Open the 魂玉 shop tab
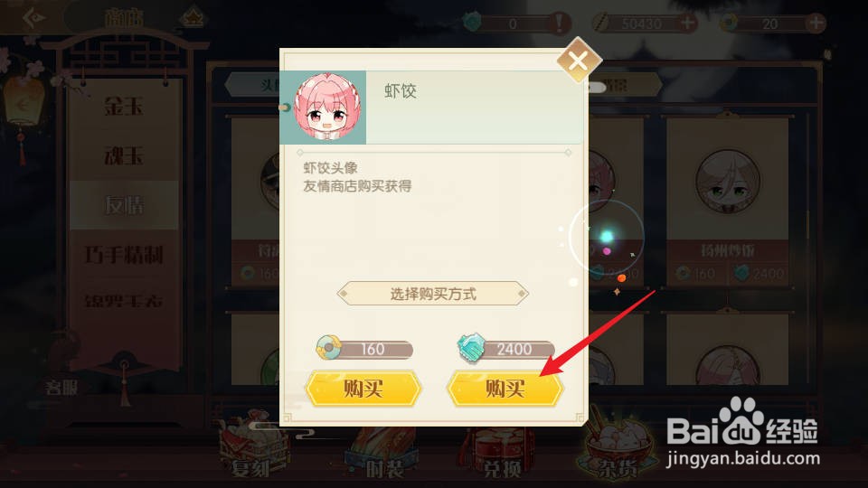This screenshot has height=488, width=868. coord(124,155)
